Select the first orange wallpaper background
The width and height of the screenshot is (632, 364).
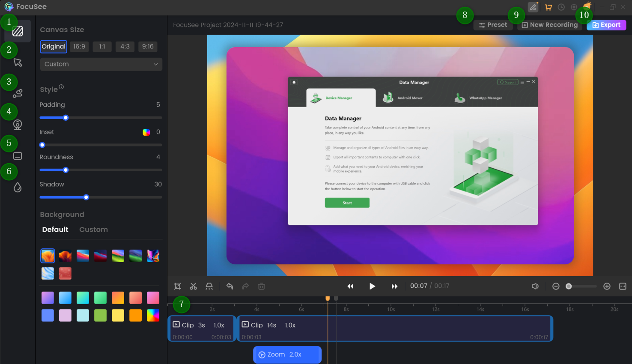tap(48, 256)
